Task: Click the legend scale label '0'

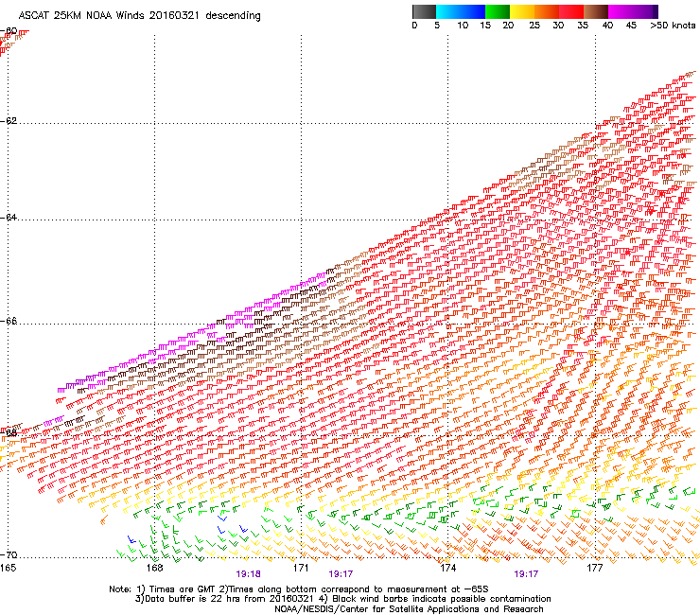Action: [414, 26]
